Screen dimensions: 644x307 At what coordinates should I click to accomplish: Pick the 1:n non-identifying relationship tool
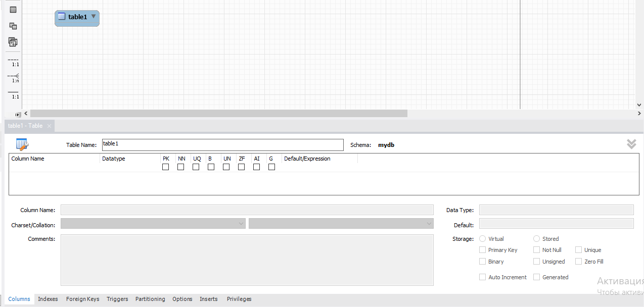point(14,78)
